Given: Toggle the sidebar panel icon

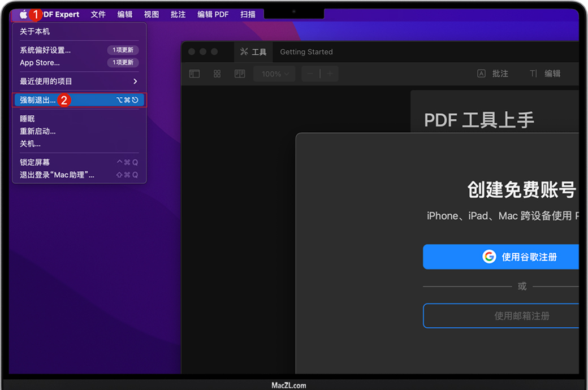Looking at the screenshot, I should [x=194, y=73].
